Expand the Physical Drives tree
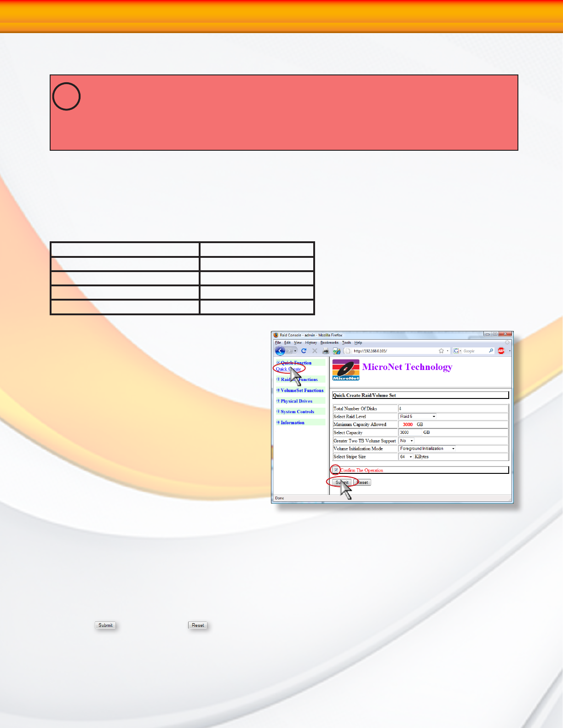Viewport: 563px width, 728px height. pyautogui.click(x=278, y=401)
